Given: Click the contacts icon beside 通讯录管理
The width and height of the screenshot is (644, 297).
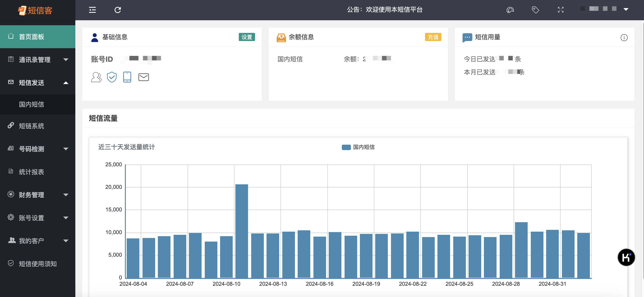Looking at the screenshot, I should 11,59.
